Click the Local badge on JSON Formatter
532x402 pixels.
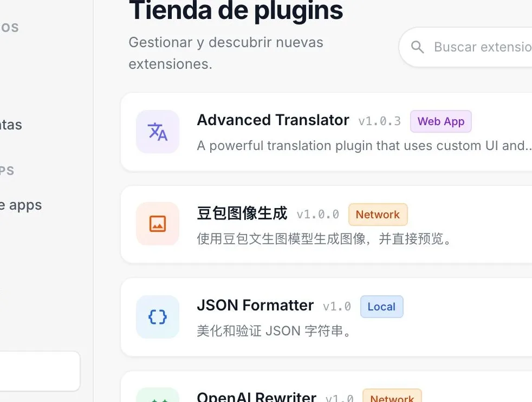pyautogui.click(x=381, y=307)
